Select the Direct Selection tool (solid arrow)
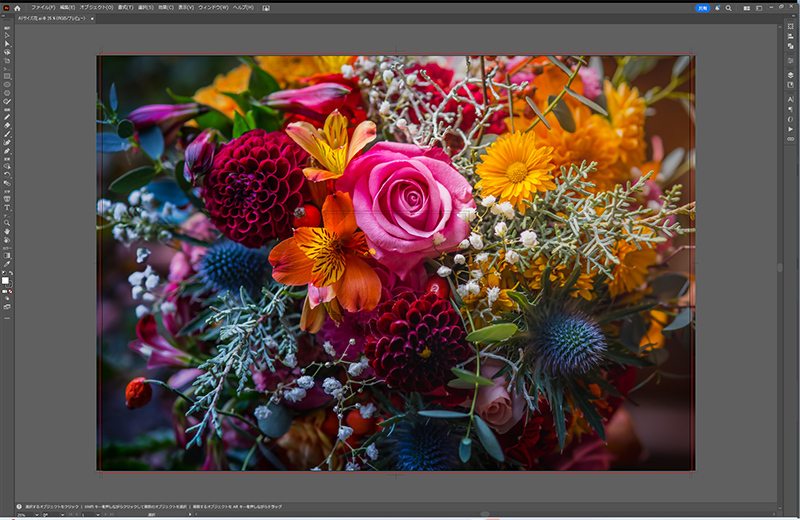800x520 pixels. (7, 44)
